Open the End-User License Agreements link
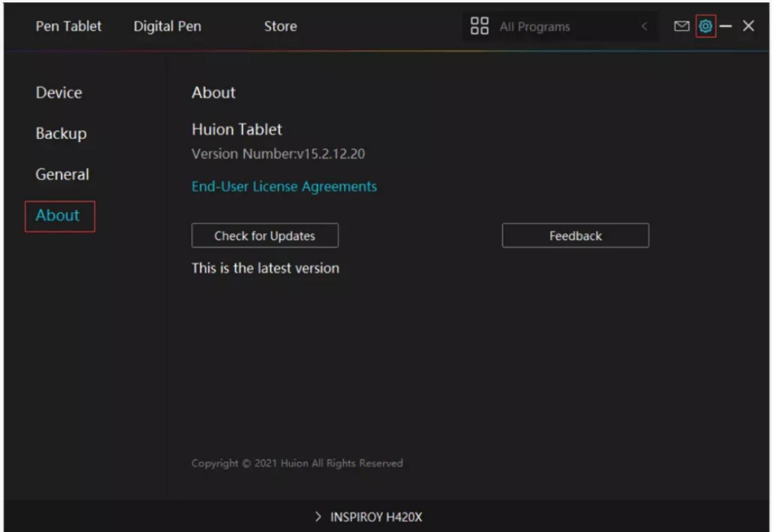The image size is (772, 532). [285, 187]
